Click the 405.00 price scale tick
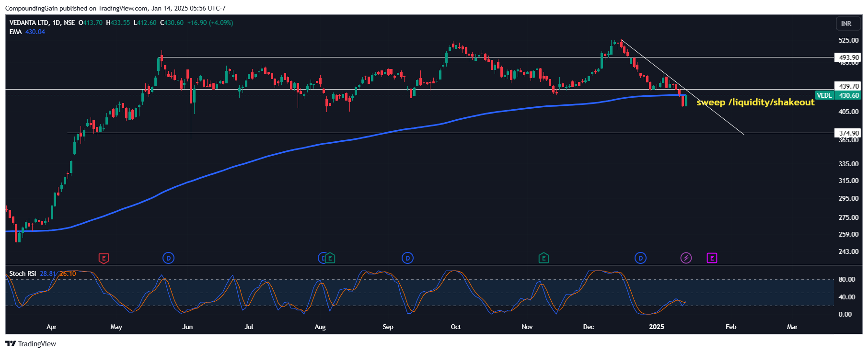 pos(848,112)
